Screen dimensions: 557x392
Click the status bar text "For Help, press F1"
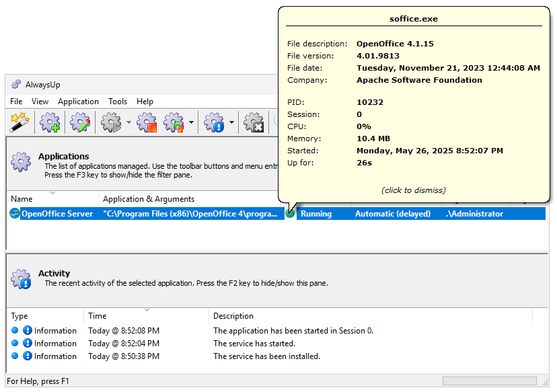pyautogui.click(x=38, y=381)
